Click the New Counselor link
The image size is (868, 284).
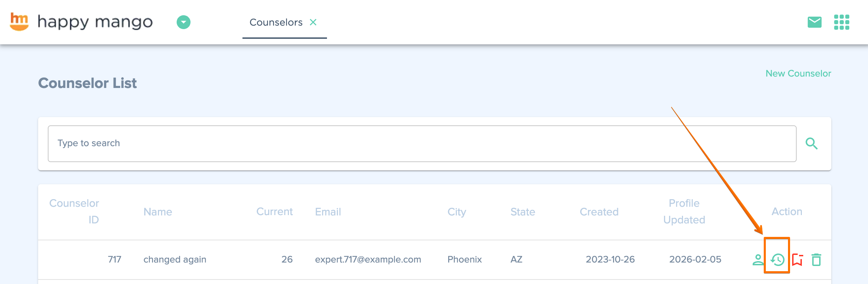[x=798, y=73]
